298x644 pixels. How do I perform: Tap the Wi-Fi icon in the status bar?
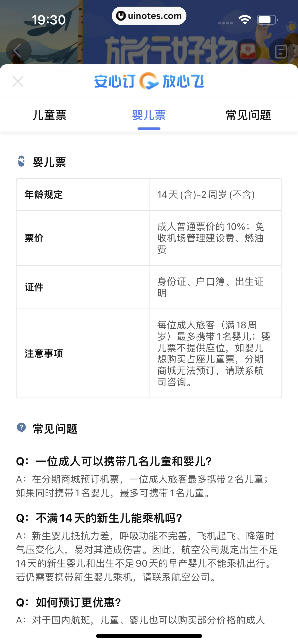pyautogui.click(x=245, y=20)
